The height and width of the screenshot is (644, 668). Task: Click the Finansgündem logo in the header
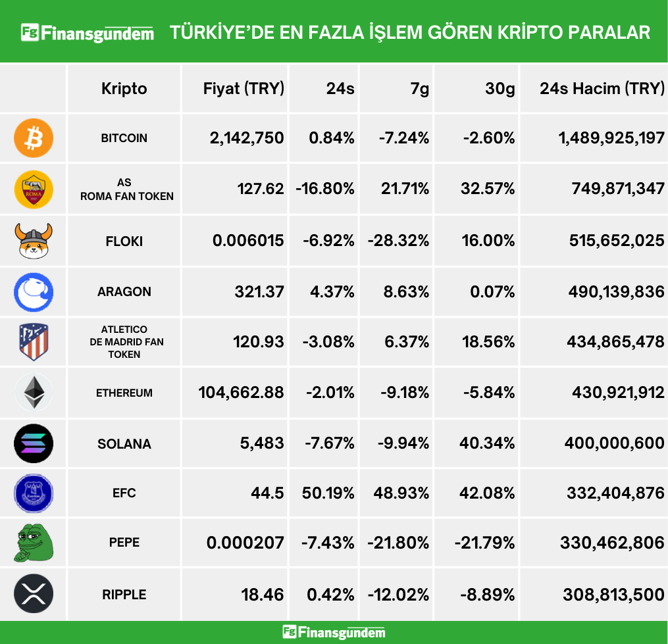click(x=88, y=32)
